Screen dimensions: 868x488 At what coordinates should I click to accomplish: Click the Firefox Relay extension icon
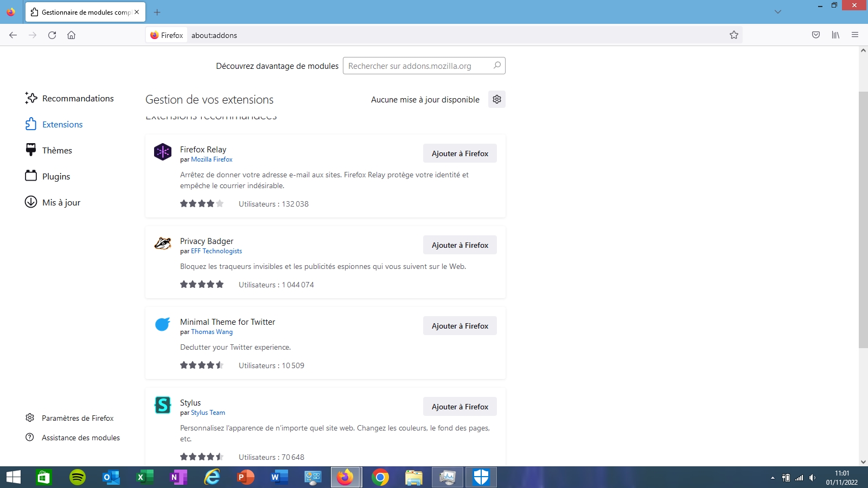click(163, 152)
